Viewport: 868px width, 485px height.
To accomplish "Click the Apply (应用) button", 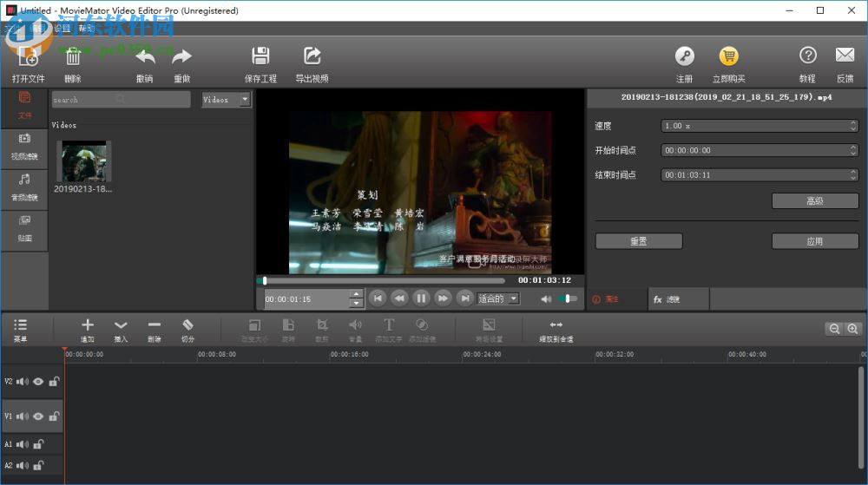I will point(815,241).
